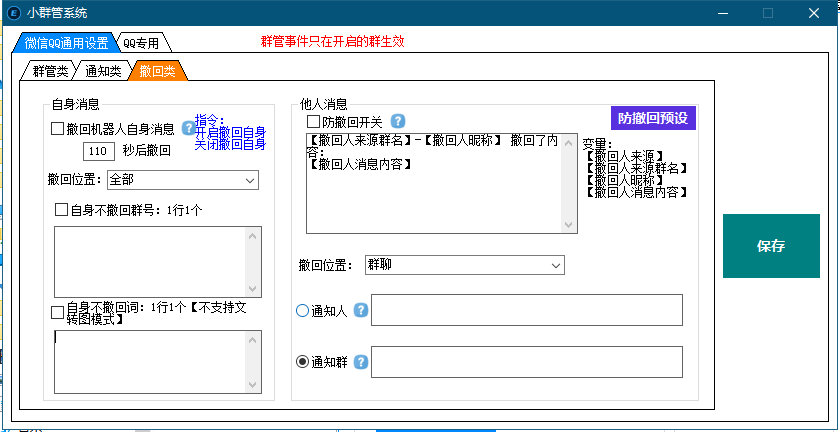This screenshot has width=840, height=432.
Task: Select the 通知人 radio button
Action: point(303,311)
